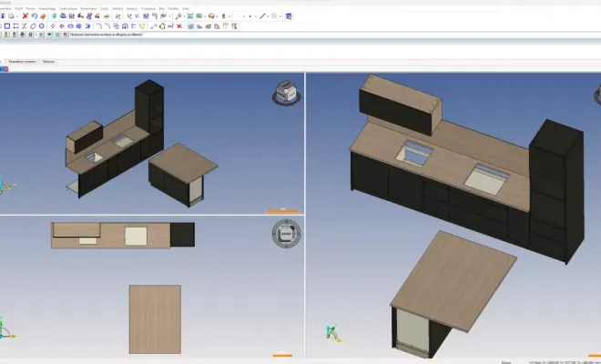Select the parallel lines tool
This screenshot has height=364, width=601.
[53, 26]
